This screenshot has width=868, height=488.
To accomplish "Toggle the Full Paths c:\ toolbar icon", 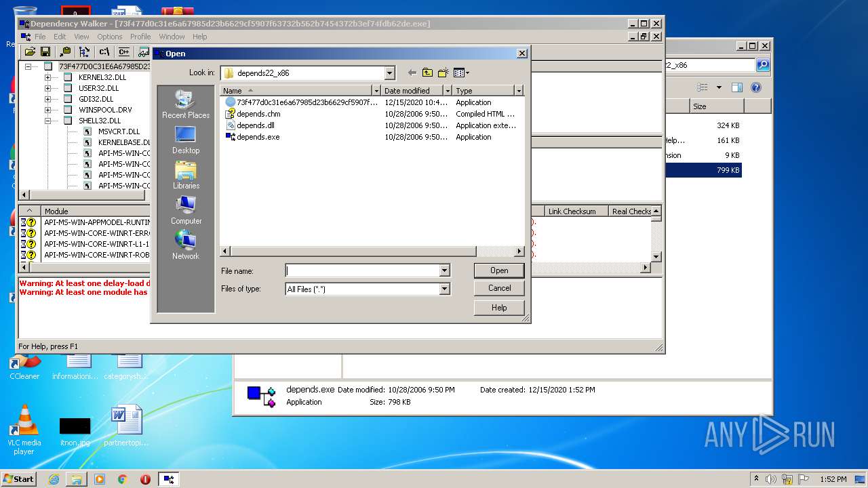I will click(x=104, y=52).
